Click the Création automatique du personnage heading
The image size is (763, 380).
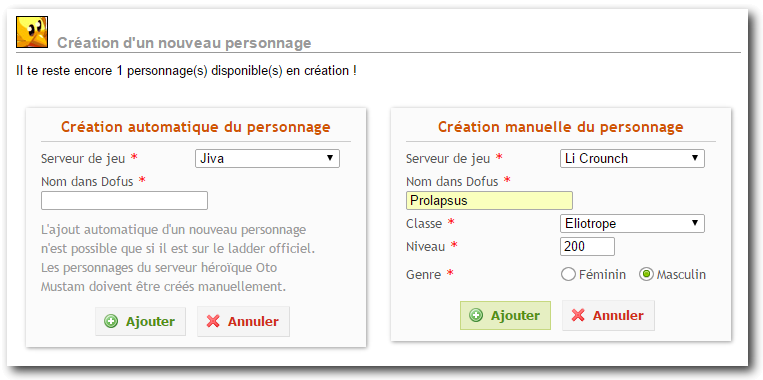[x=196, y=127]
